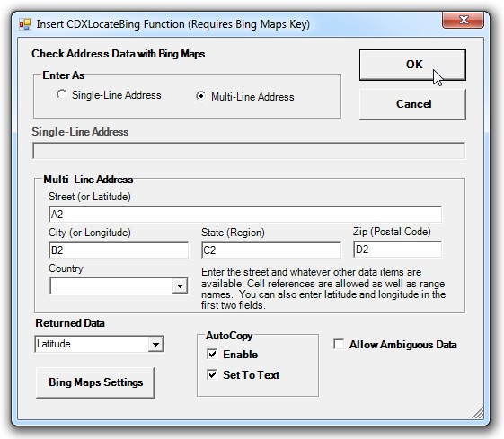Click the 'Zip (Postal Code)' label
The height and width of the screenshot is (439, 504).
[392, 232]
